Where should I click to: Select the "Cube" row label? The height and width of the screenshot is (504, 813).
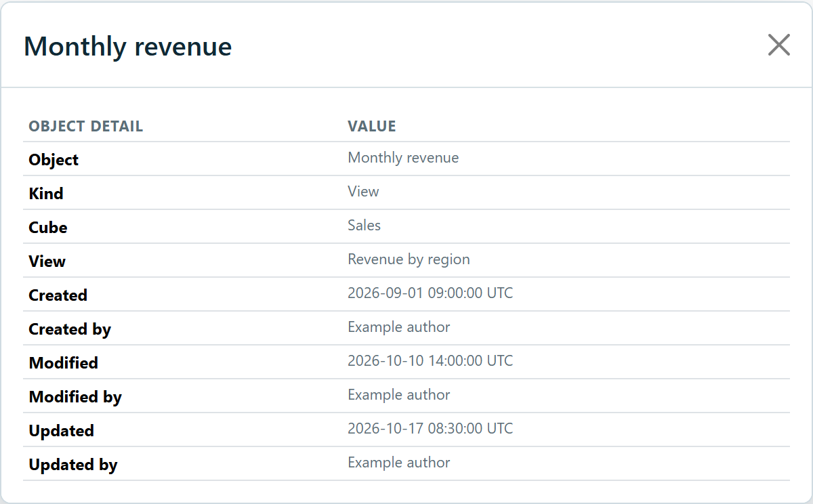tap(48, 228)
